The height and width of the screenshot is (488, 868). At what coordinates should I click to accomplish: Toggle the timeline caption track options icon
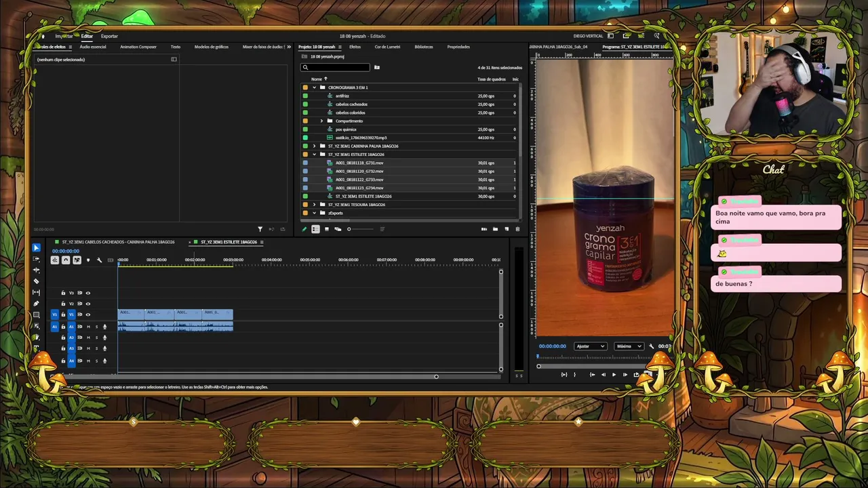pos(111,260)
